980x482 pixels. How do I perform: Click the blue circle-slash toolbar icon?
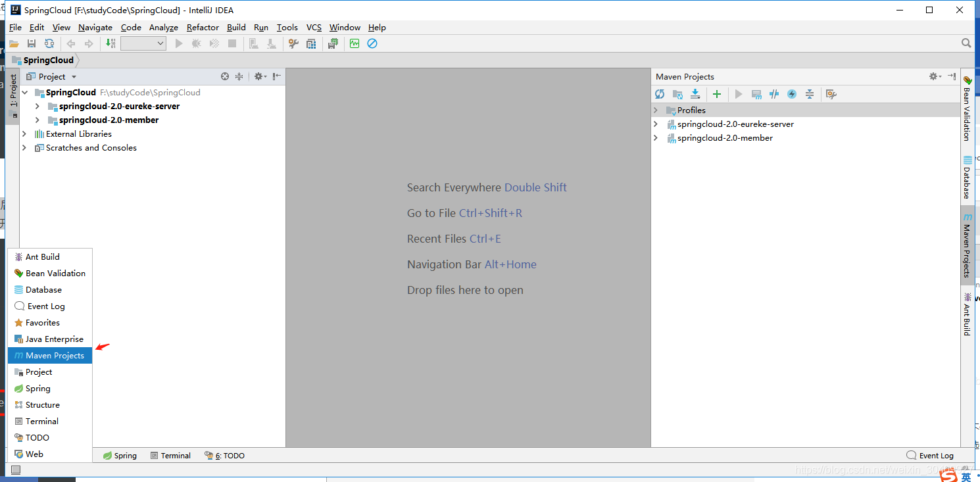point(372,43)
